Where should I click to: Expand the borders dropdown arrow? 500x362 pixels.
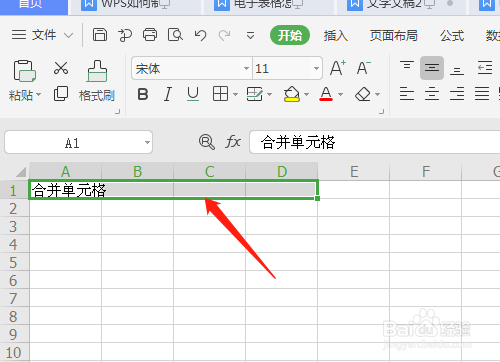235,95
